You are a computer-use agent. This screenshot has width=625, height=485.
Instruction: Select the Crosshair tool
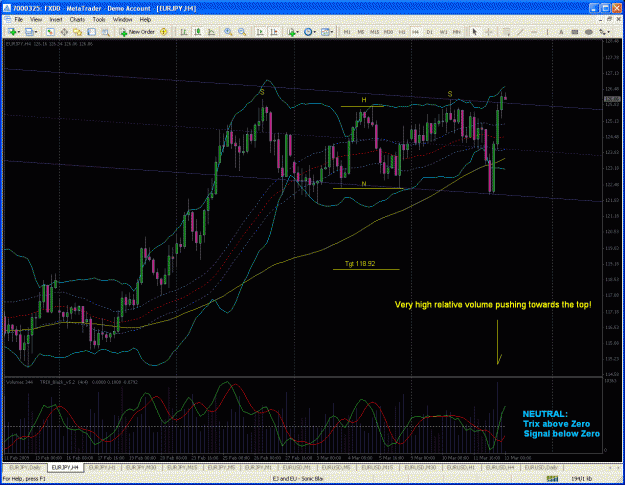pos(489,32)
